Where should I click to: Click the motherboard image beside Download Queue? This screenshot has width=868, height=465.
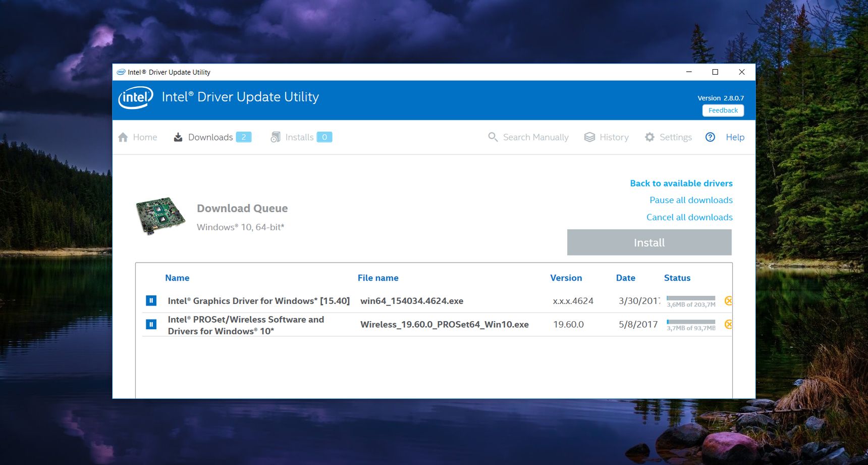point(160,216)
